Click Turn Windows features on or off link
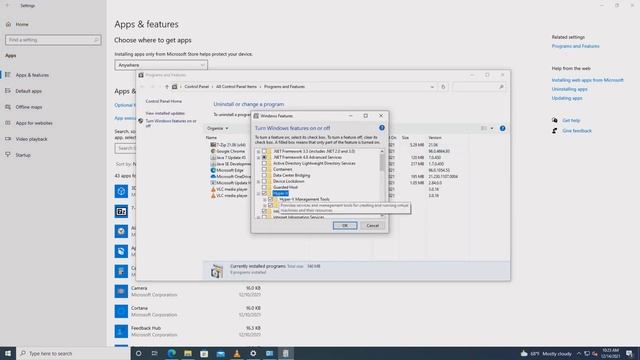The image size is (640, 360). 171,123
